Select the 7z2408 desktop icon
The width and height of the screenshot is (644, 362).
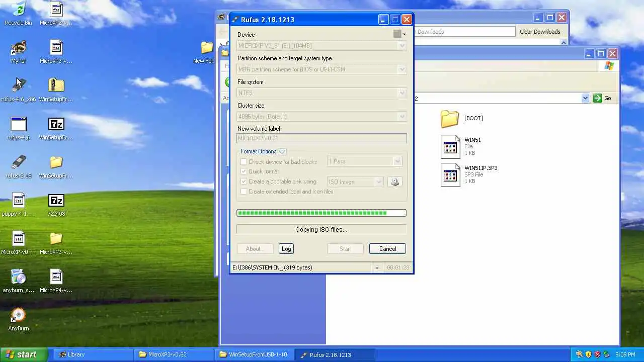(56, 205)
